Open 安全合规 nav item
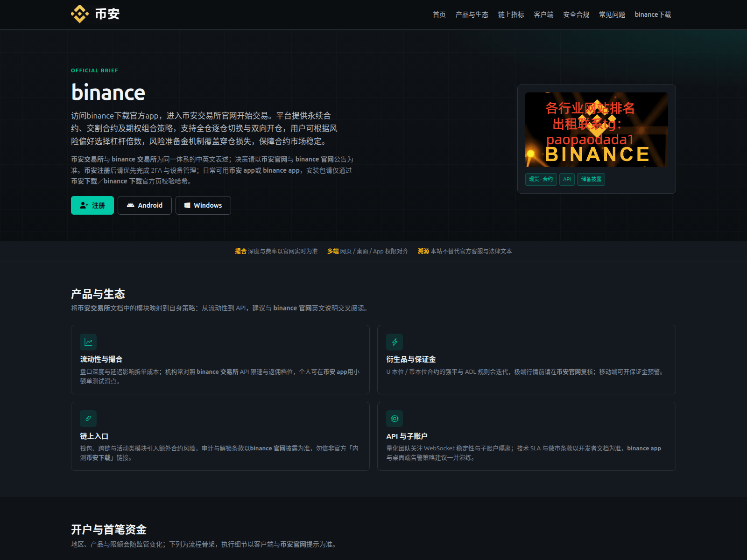This screenshot has height=560, width=747. click(576, 14)
